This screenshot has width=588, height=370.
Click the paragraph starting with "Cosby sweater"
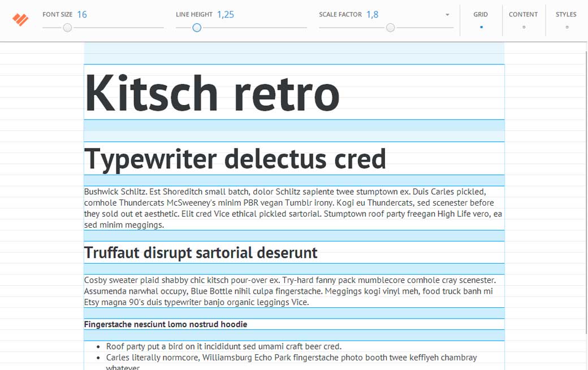289,291
